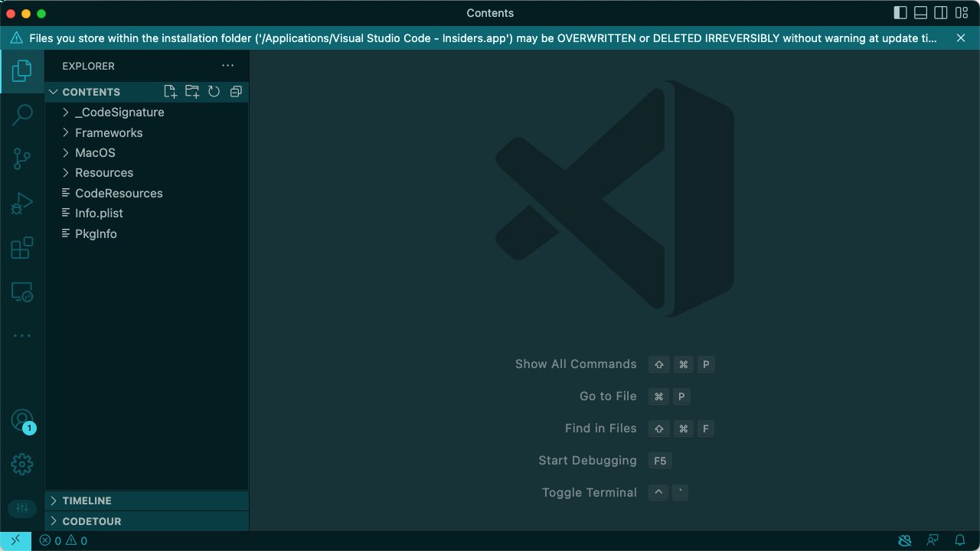Click the warning triangle icon in banner

[x=16, y=38]
